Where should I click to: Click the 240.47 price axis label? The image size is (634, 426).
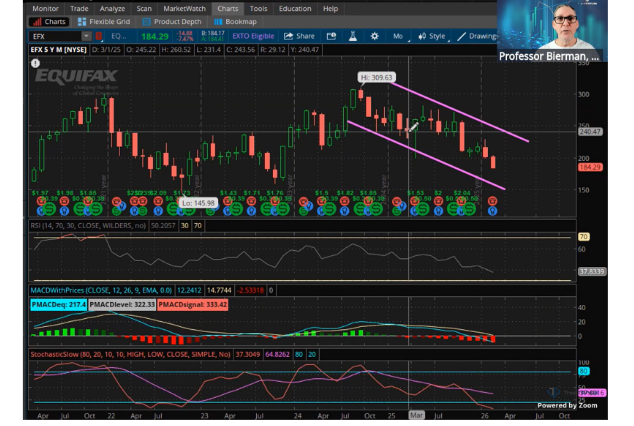(590, 132)
